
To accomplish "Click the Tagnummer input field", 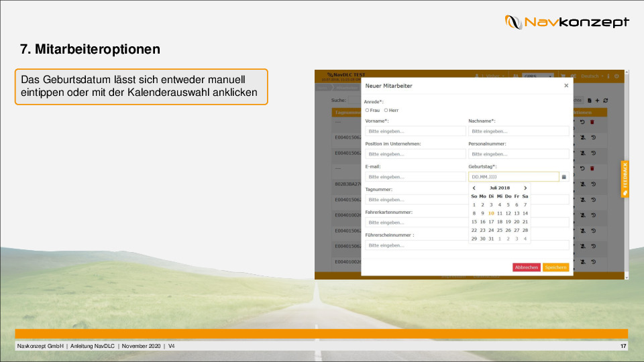I will [x=415, y=200].
